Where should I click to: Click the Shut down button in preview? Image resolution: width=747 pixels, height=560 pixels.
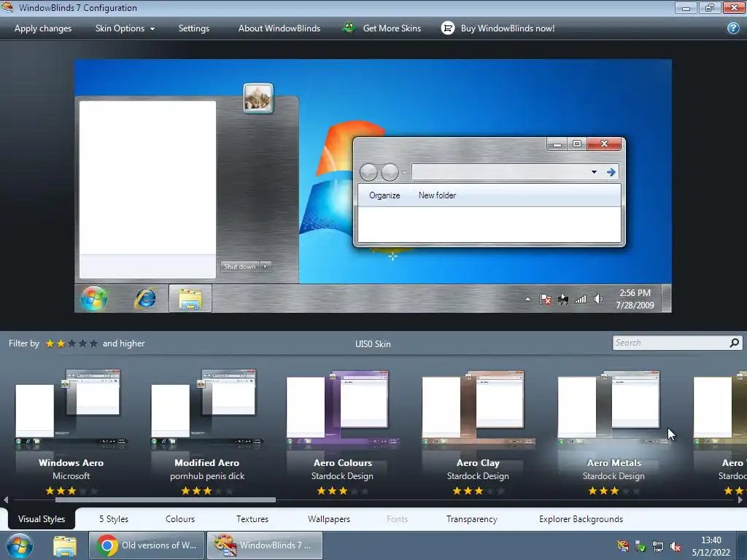239,266
